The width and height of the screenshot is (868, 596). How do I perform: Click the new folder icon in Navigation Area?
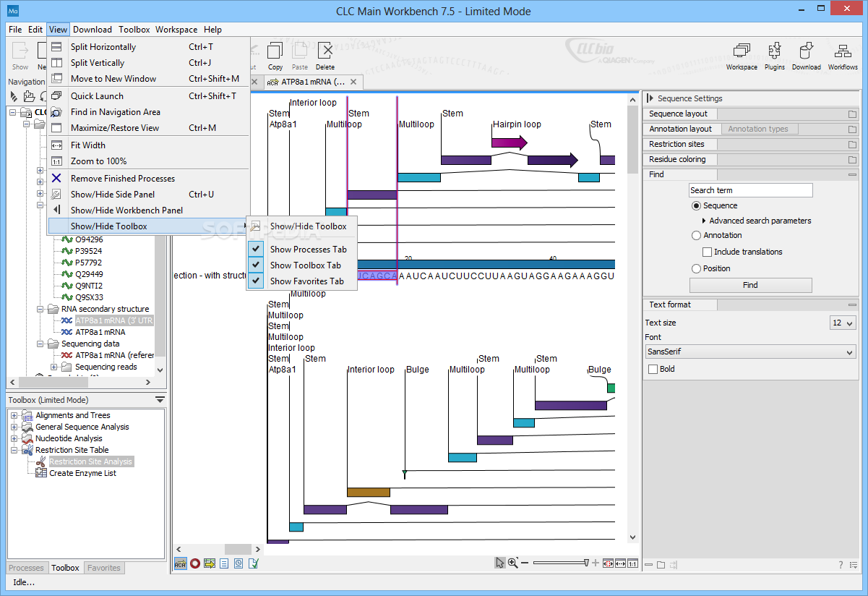[x=29, y=96]
